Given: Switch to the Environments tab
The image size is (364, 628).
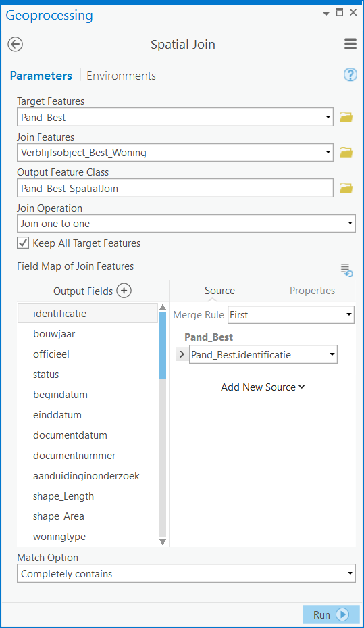Looking at the screenshot, I should 121,76.
